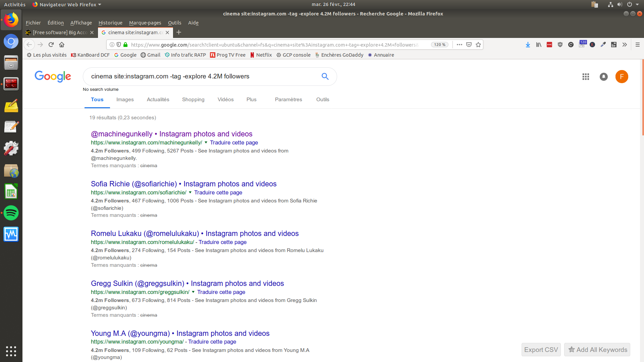This screenshot has height=362, width=644.
Task: Go back to the previous page
Action: click(29, 45)
